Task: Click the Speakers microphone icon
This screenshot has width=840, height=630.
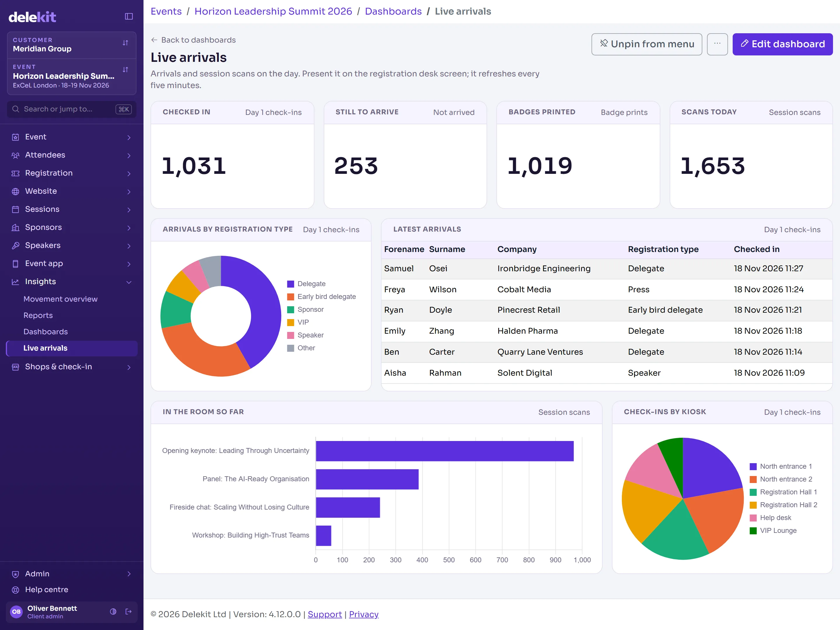Action: click(15, 246)
